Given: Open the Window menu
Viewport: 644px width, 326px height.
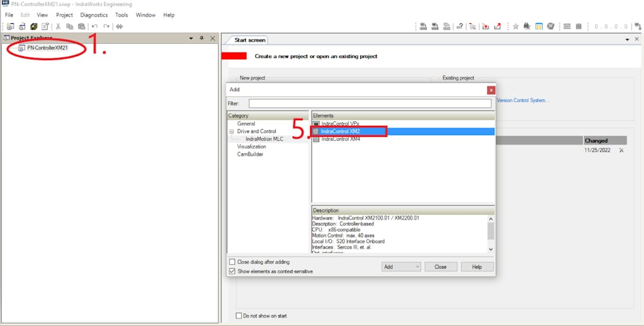Looking at the screenshot, I should pyautogui.click(x=146, y=15).
